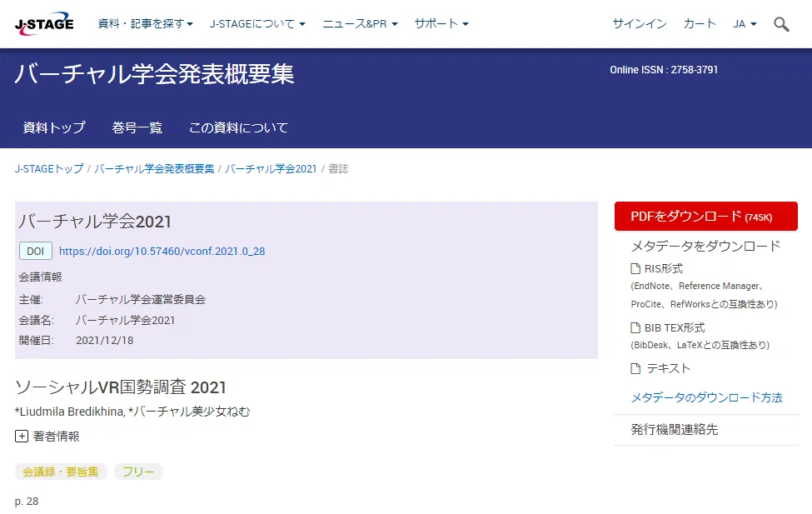The image size is (812, 514).
Task: Open the J-STAGEについて dropdown menu
Action: coord(257,24)
